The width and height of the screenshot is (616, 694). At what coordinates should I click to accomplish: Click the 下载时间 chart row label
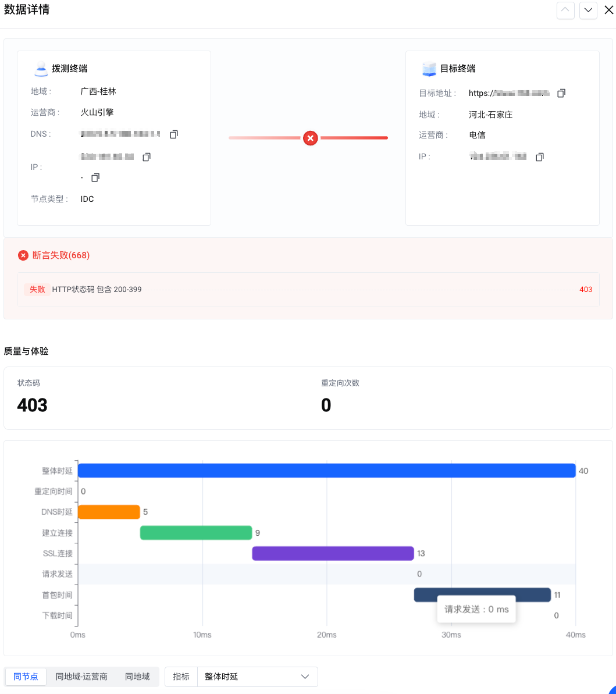point(57,615)
